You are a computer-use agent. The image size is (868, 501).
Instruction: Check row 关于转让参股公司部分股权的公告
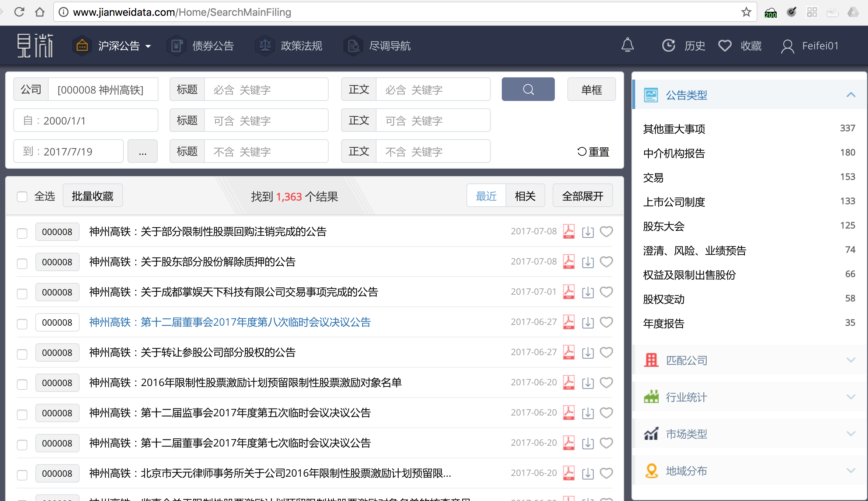click(22, 354)
